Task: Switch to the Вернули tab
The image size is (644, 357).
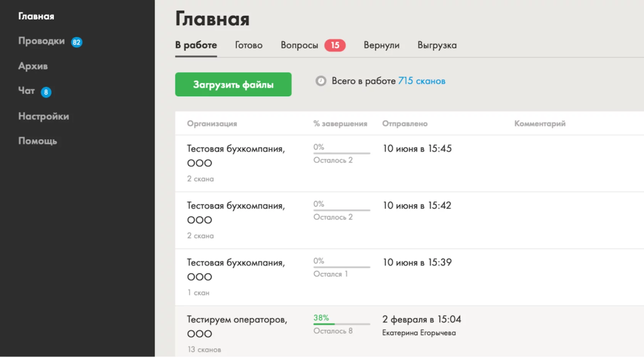Action: click(x=381, y=45)
